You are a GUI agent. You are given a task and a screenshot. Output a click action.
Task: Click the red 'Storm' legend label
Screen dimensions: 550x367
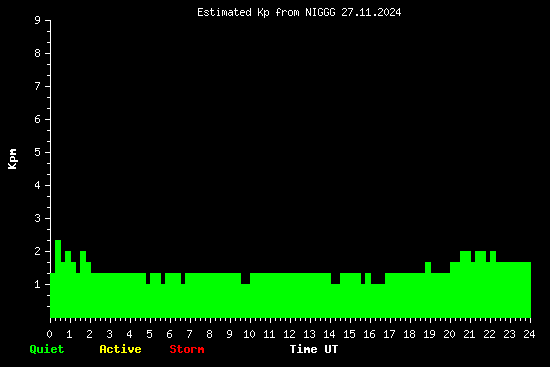[x=187, y=349]
